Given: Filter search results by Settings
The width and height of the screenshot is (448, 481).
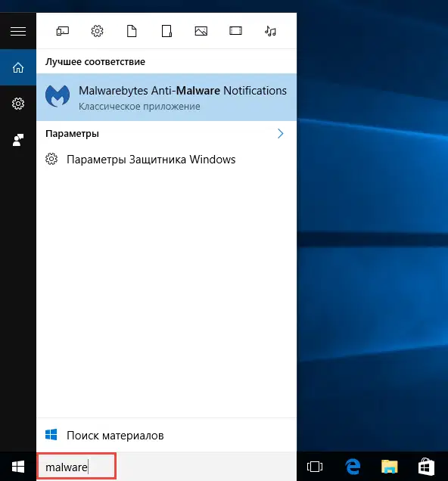Looking at the screenshot, I should tap(98, 31).
